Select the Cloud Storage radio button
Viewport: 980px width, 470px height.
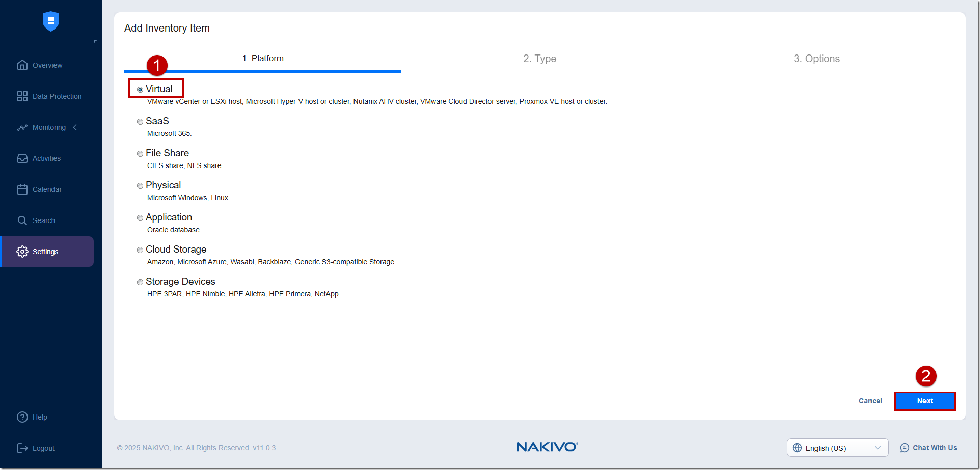tap(140, 250)
